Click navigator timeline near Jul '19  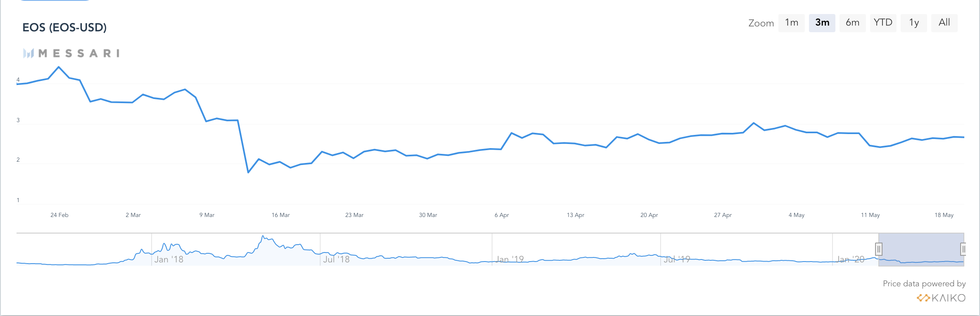coord(677,259)
